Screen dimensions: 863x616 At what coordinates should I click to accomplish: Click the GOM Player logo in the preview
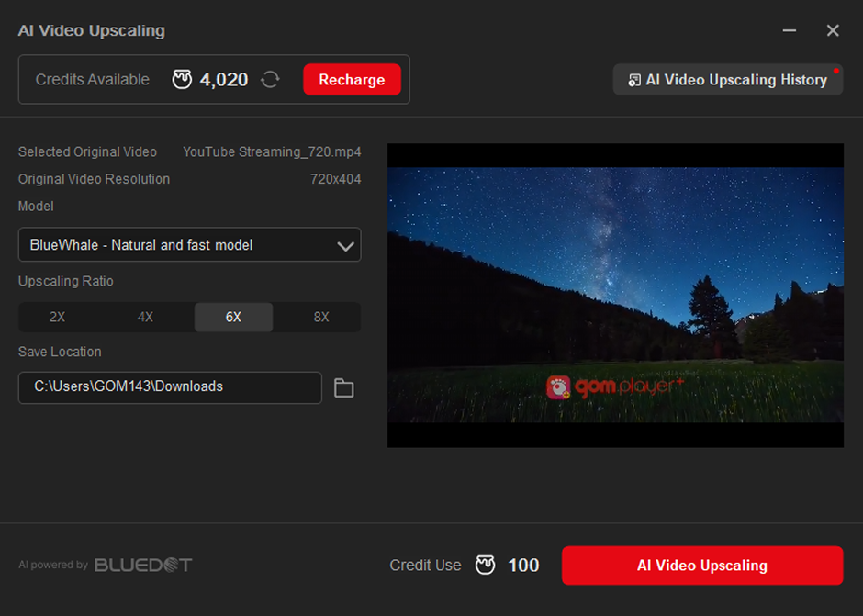(615, 386)
